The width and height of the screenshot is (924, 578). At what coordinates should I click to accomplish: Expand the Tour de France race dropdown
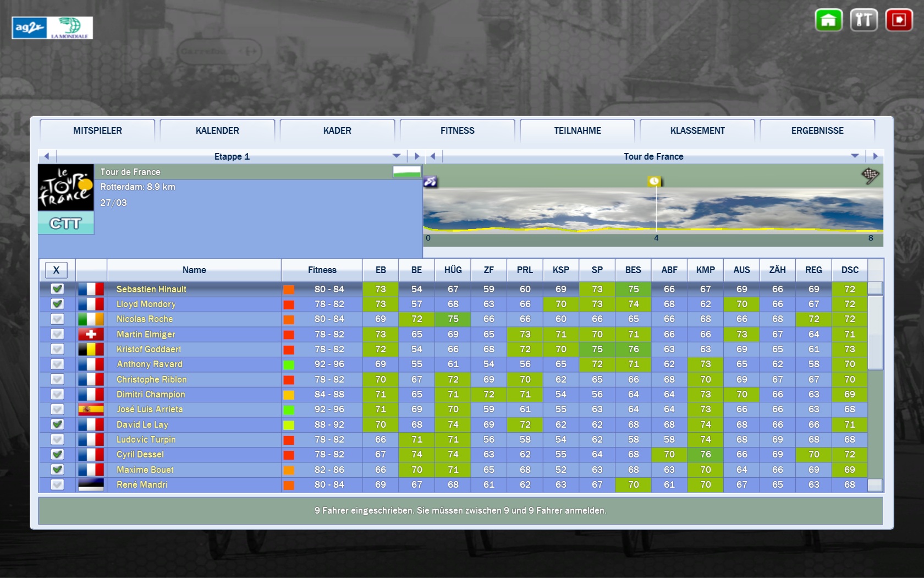(855, 156)
